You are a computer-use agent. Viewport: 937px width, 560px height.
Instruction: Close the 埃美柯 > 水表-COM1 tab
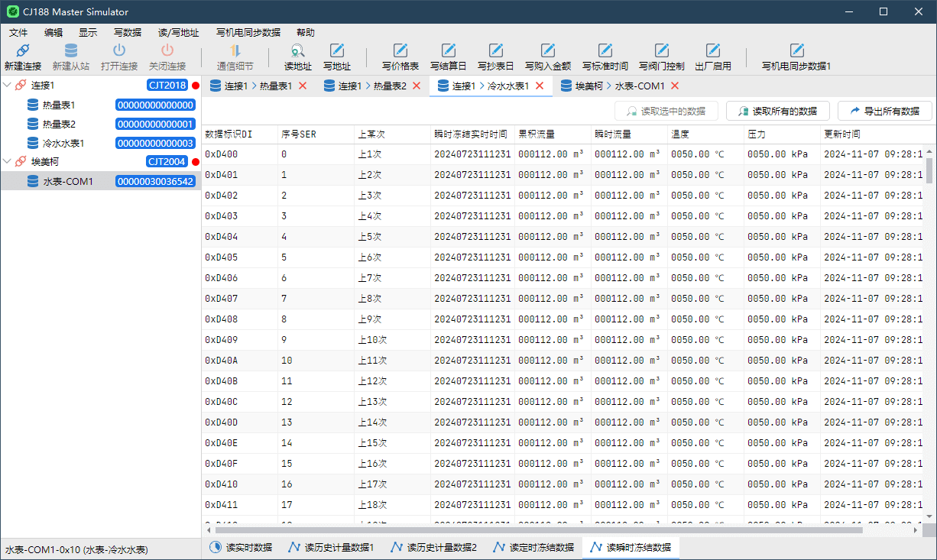point(675,86)
